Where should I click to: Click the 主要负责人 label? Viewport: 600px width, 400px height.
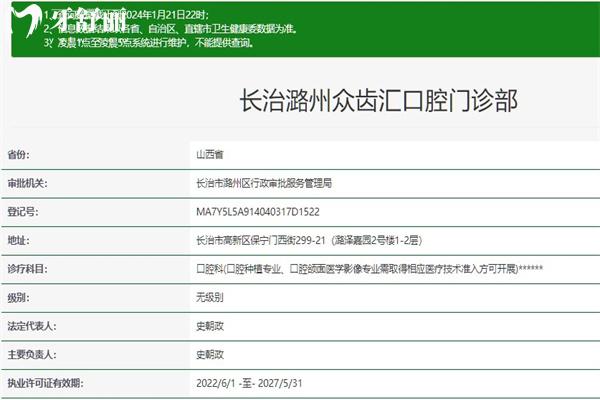coord(32,354)
